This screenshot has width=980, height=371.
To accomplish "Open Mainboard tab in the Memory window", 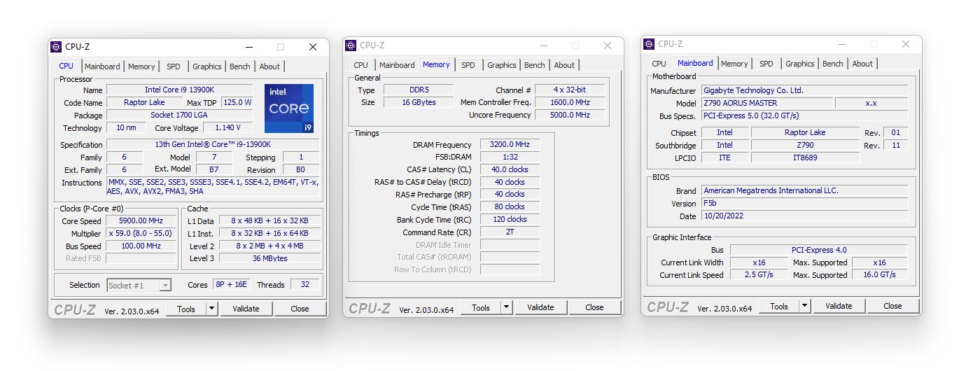I will click(397, 65).
